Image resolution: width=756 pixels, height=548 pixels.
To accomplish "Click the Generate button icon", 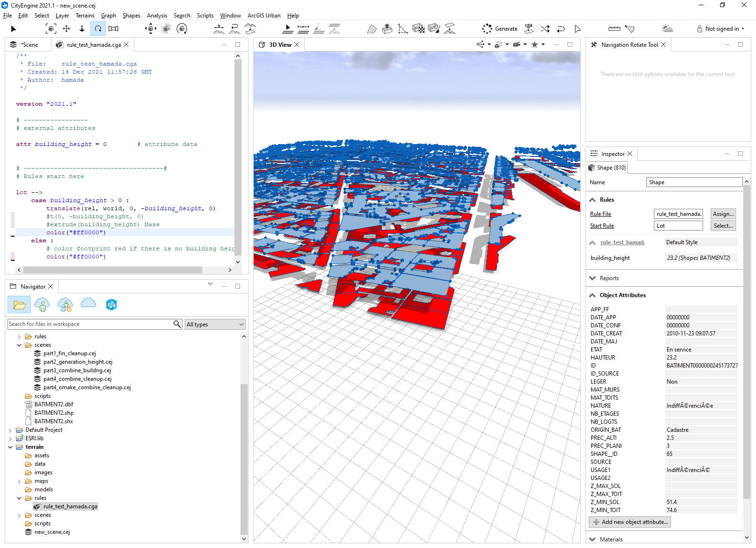I will [487, 28].
